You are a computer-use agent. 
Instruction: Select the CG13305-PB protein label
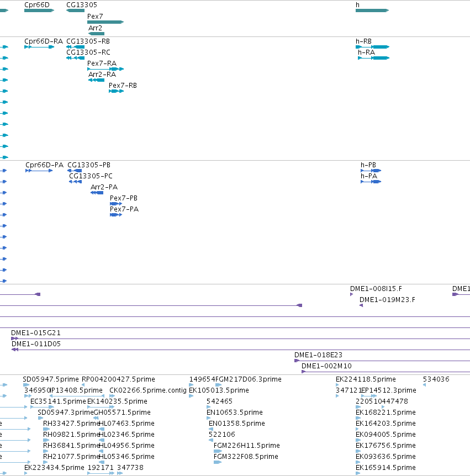click(x=89, y=165)
